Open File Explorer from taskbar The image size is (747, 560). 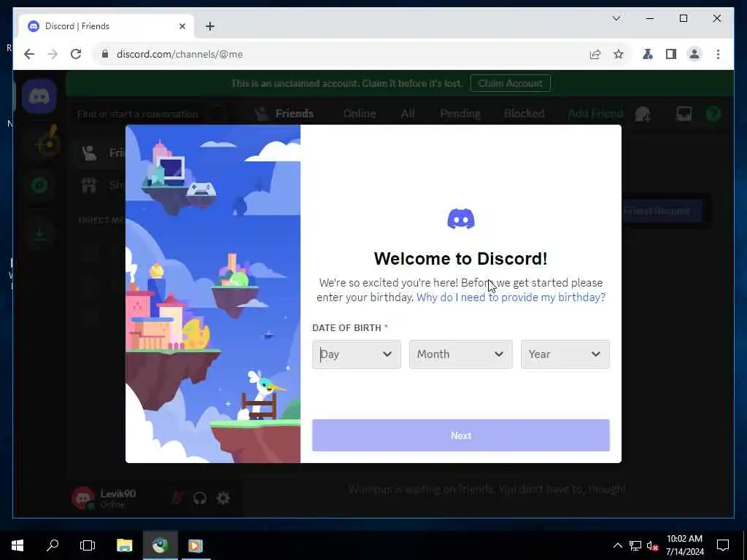coord(124,545)
